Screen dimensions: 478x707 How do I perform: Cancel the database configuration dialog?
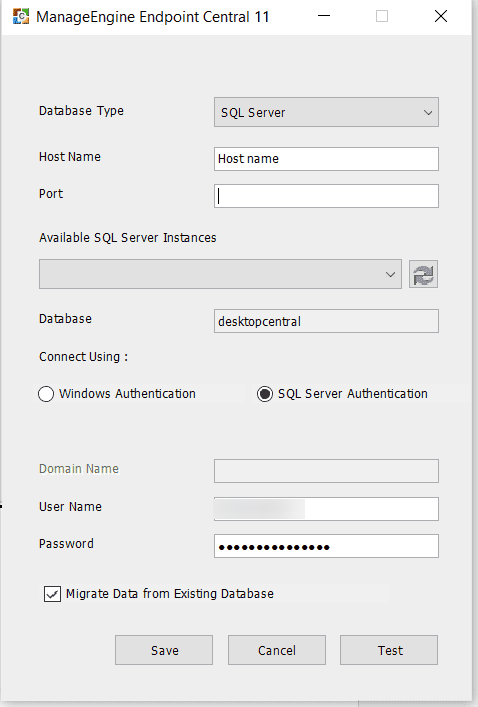[277, 650]
